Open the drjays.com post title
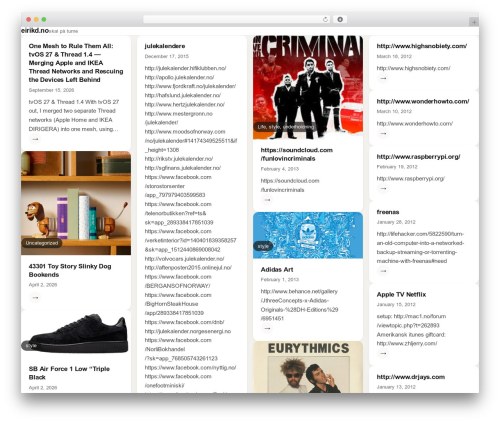 pyautogui.click(x=411, y=377)
